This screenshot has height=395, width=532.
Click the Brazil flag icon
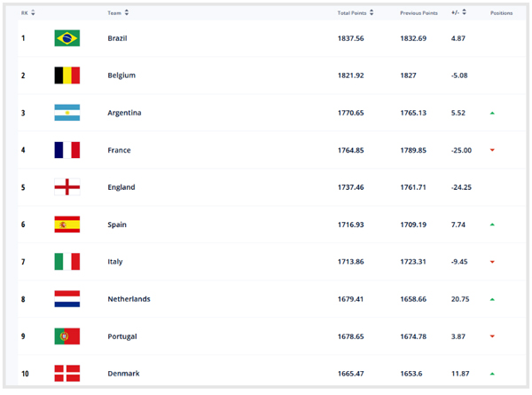66,38
